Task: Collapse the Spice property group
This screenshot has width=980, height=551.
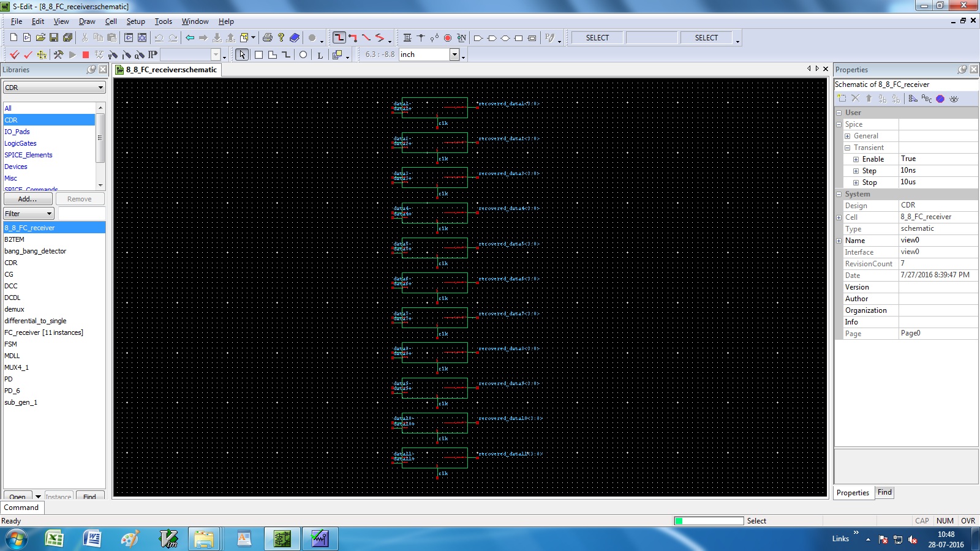Action: 839,124
